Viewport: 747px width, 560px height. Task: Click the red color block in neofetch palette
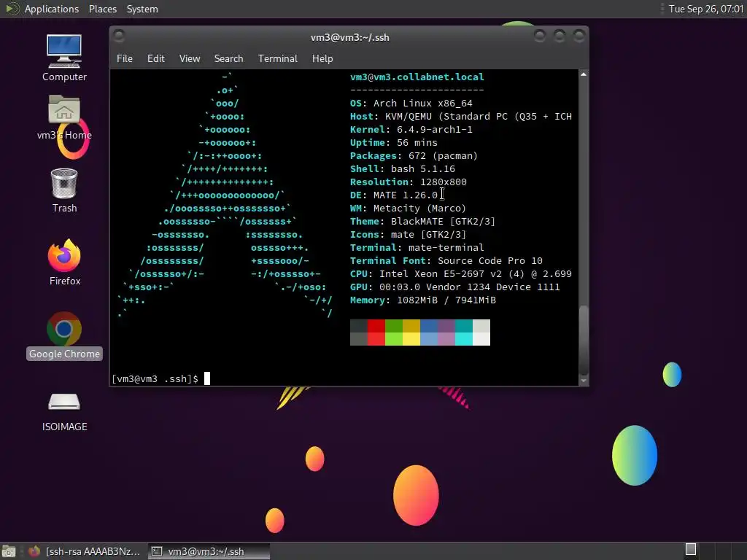tap(376, 326)
